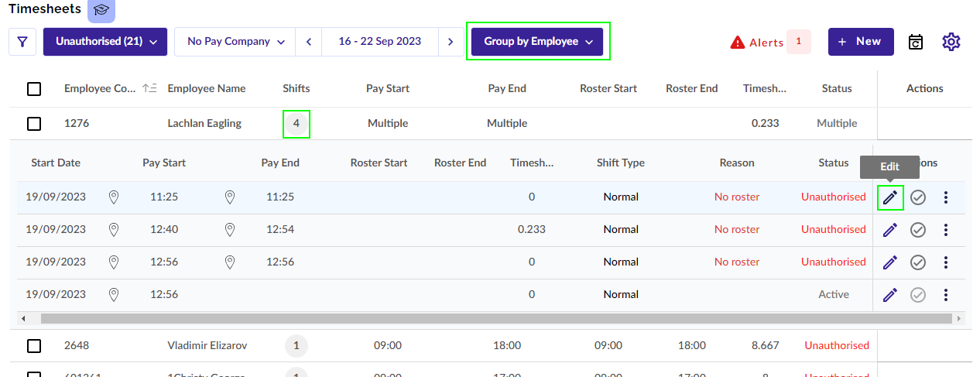Expand the Unauthorised (21) status dropdown

coord(105,42)
